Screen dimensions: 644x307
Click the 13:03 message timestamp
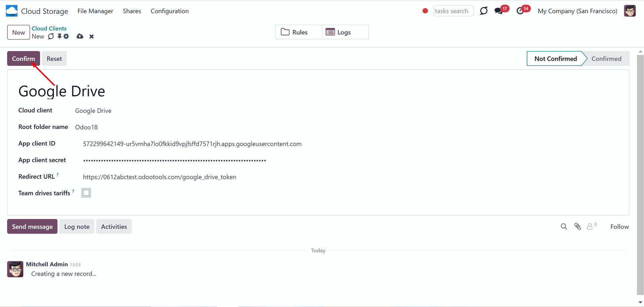[75, 265]
